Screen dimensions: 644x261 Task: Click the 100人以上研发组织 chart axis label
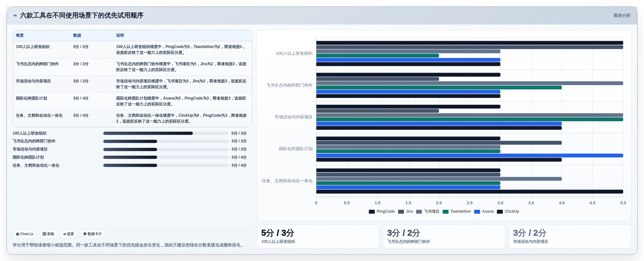pos(294,53)
